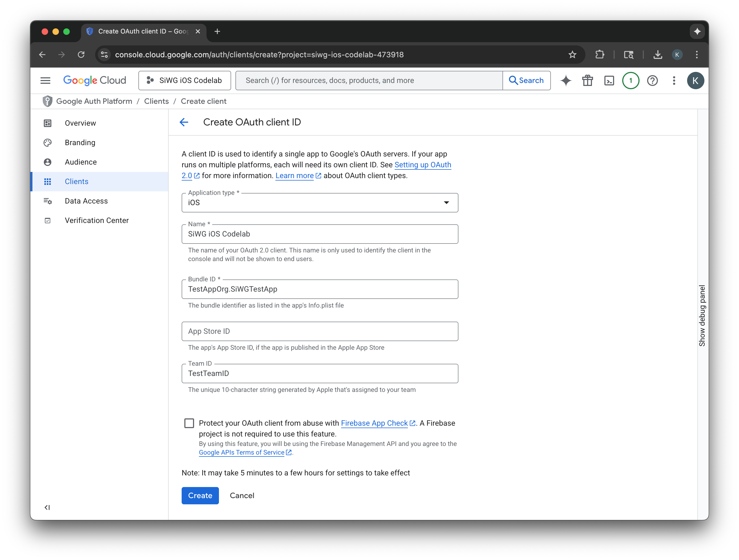Open the navigation hamburger menu
Screen dimensions: 739x560
tap(45, 80)
